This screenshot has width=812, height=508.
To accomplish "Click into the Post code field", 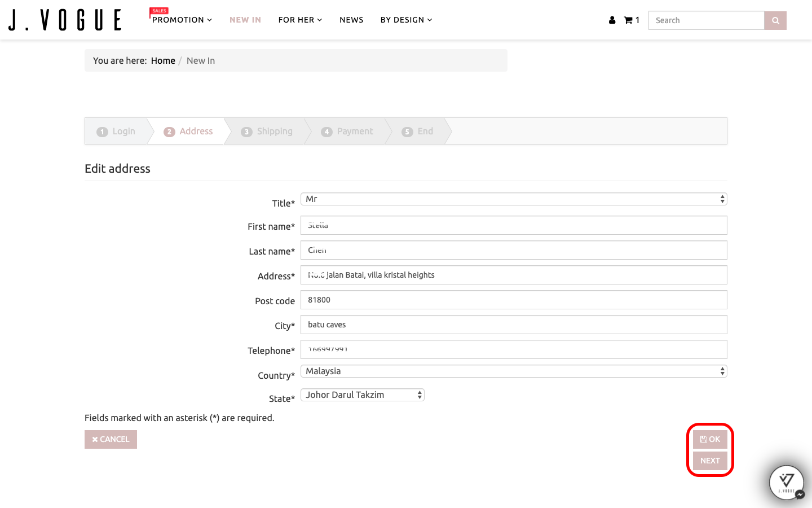I will click(x=513, y=300).
